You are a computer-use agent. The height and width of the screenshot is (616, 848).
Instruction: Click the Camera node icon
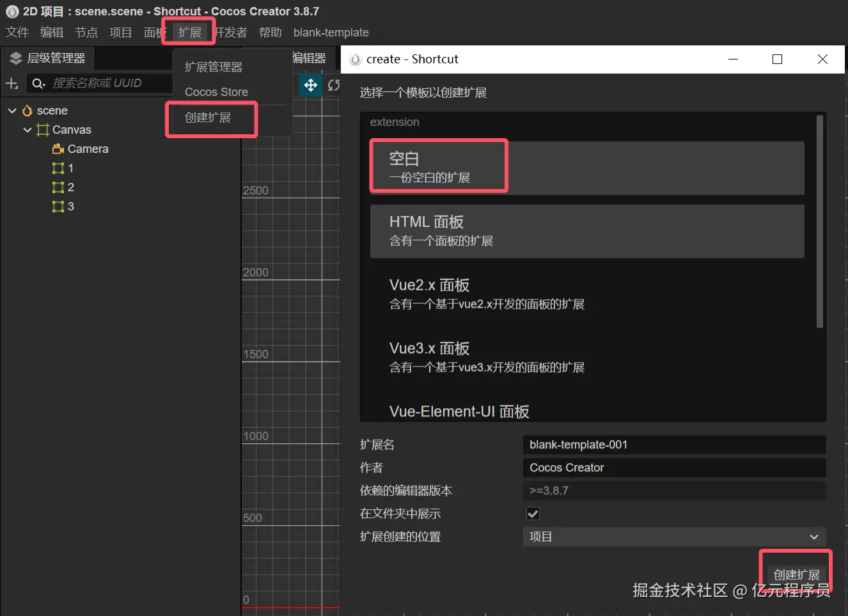click(58, 149)
